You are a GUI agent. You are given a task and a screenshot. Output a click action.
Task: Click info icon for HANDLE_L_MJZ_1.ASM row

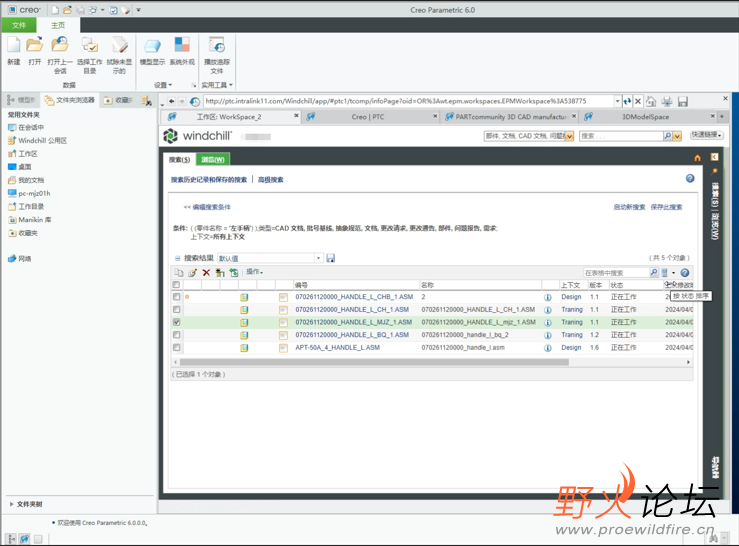[x=548, y=323]
